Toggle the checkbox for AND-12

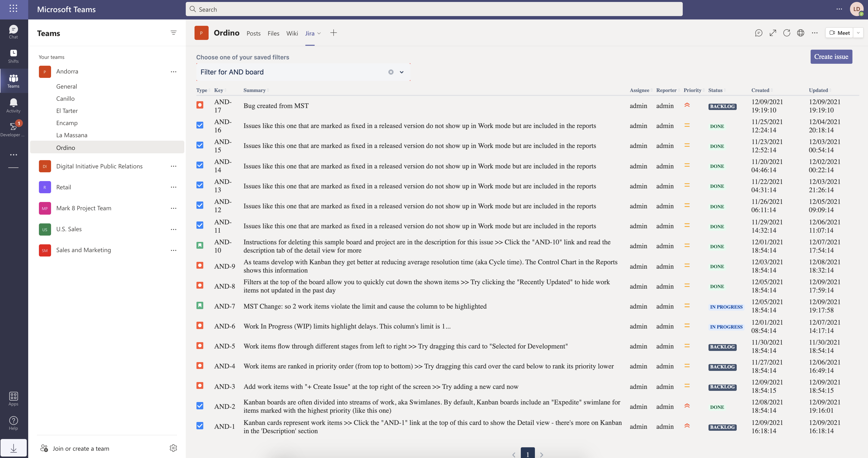pyautogui.click(x=200, y=205)
